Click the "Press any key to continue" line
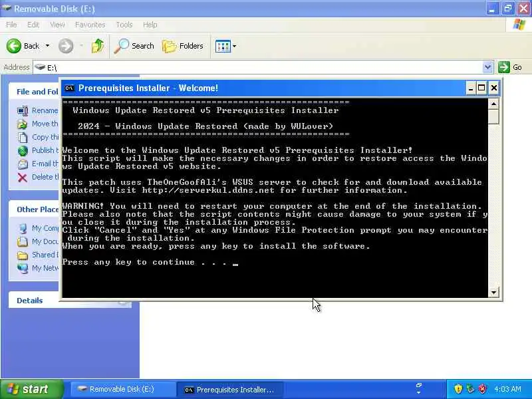This screenshot has width=532, height=399. pos(150,262)
